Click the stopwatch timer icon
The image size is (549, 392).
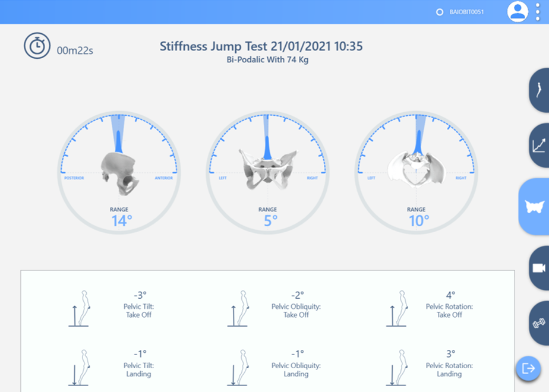37,46
